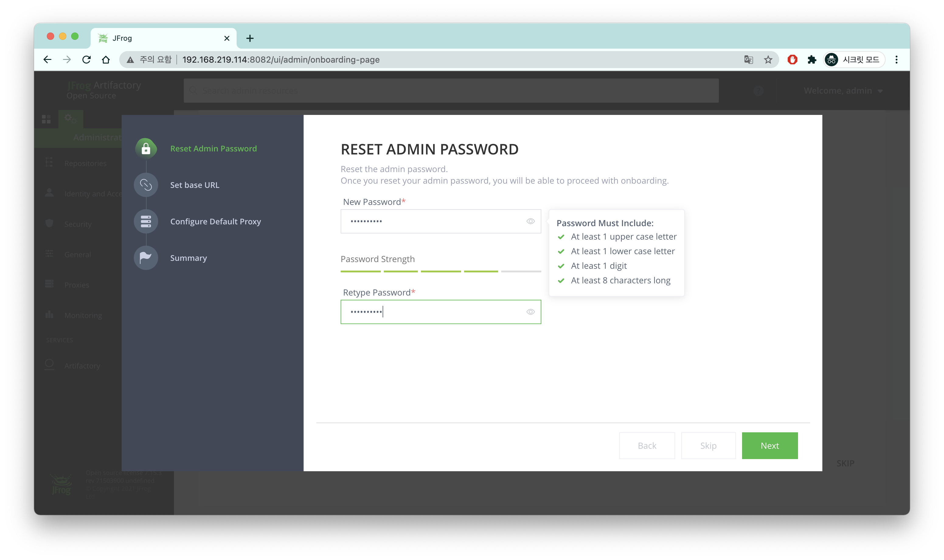944x560 pixels.
Task: Click the translate page icon in address bar
Action: (x=748, y=60)
